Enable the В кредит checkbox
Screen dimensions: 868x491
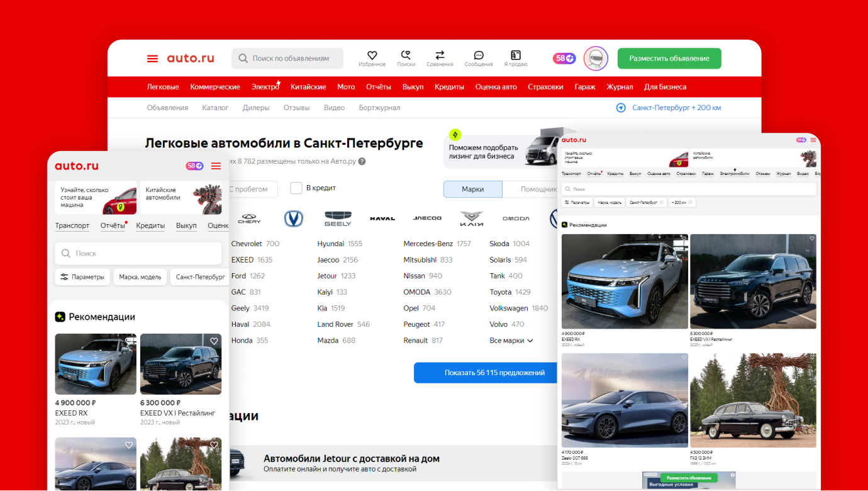[296, 188]
